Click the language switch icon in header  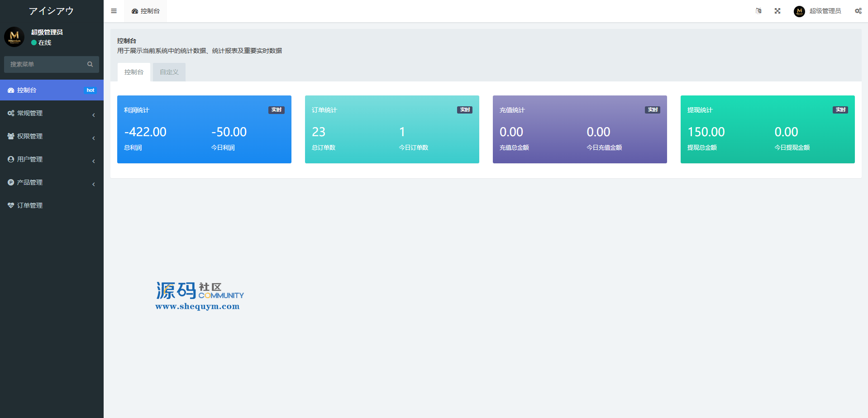(758, 11)
